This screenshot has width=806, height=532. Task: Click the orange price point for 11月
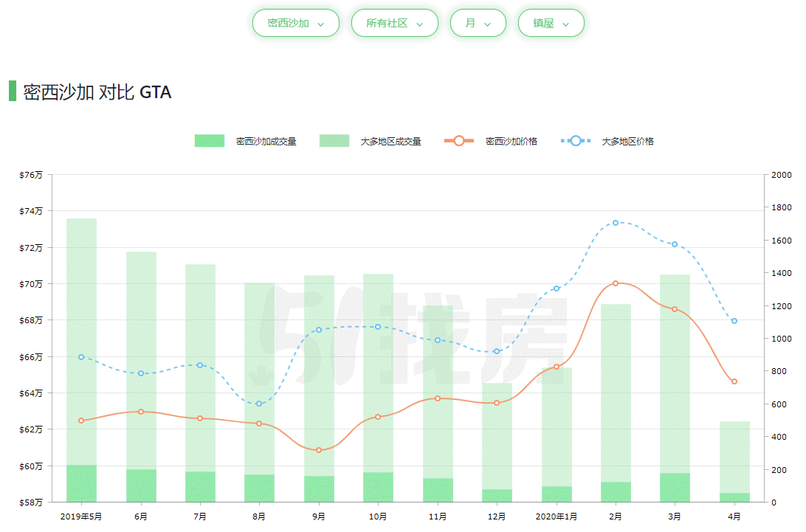click(x=438, y=398)
